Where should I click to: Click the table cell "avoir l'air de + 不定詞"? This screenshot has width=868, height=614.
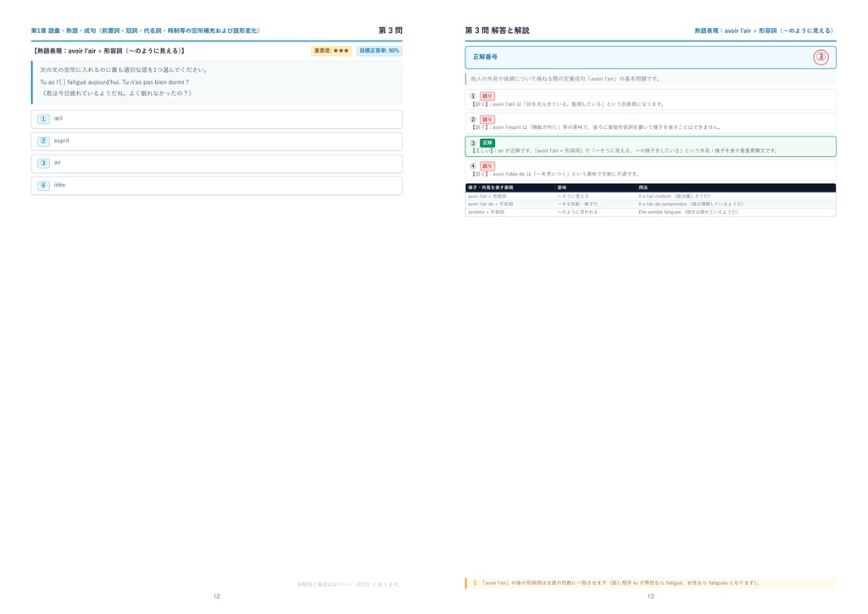(x=491, y=204)
